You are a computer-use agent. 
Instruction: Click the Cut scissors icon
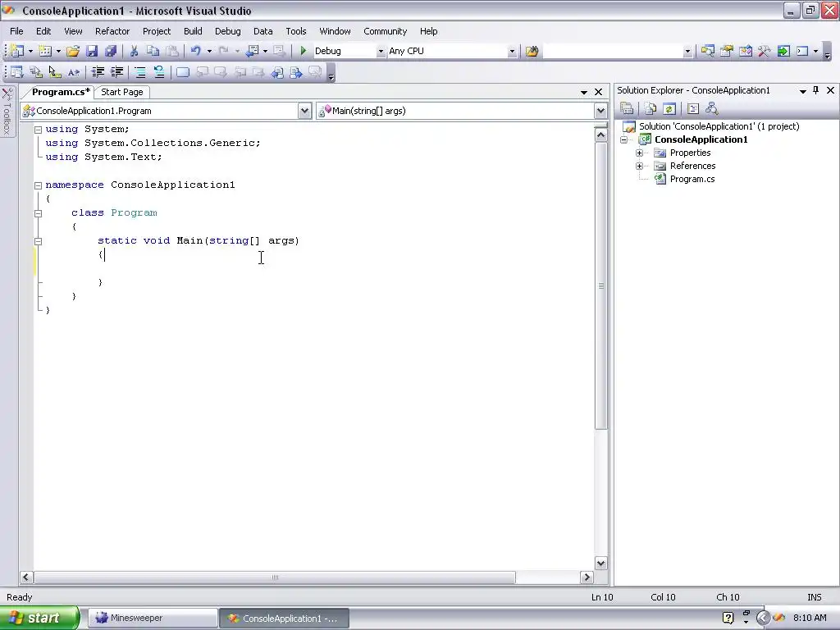134,51
